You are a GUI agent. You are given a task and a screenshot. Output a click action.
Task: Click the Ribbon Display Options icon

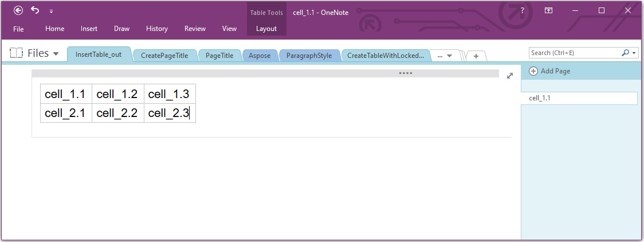[x=548, y=10]
